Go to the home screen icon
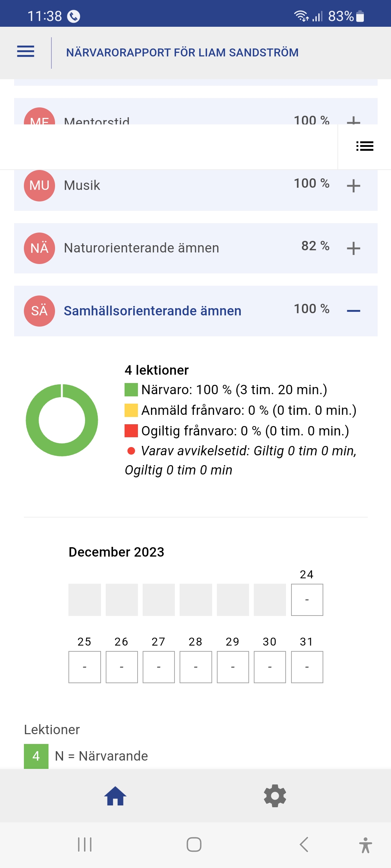Screen dimensions: 391x868 [115, 796]
